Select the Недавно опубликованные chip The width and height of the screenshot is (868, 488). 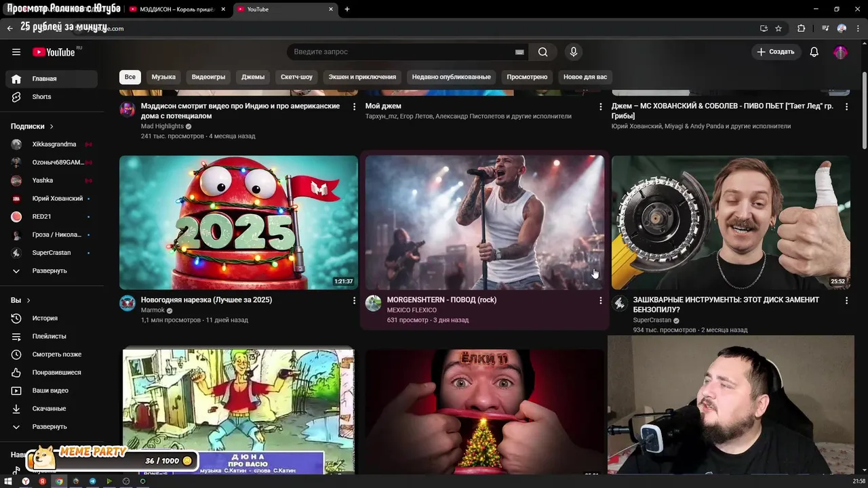[451, 77]
